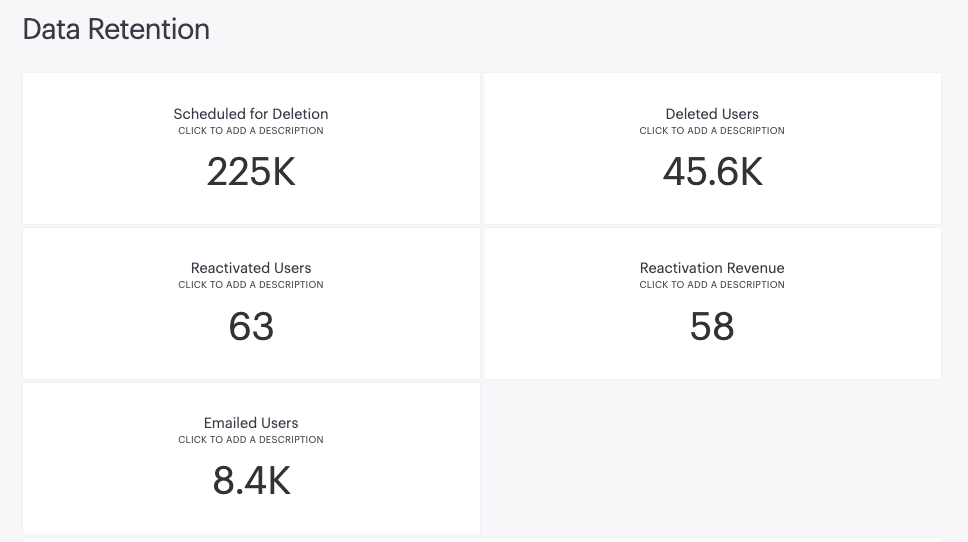Select the Reactivated Users card title
The image size is (968, 542).
point(251,268)
